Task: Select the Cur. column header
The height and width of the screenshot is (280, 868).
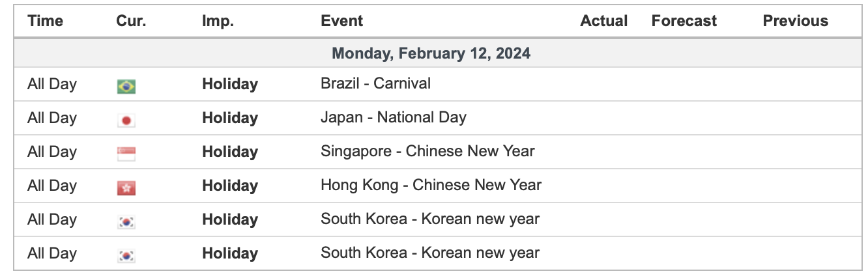Action: [x=131, y=21]
